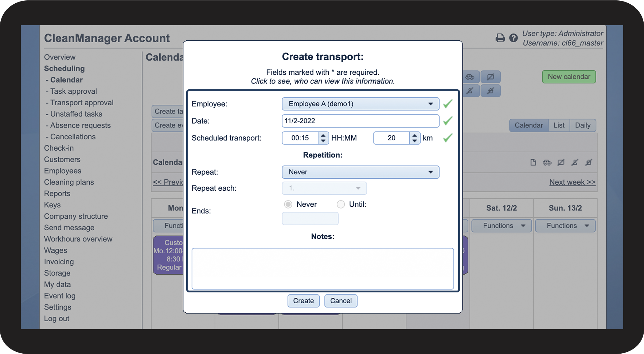Click Log out in the sidebar
Screen dimensions: 644x354
point(56,318)
